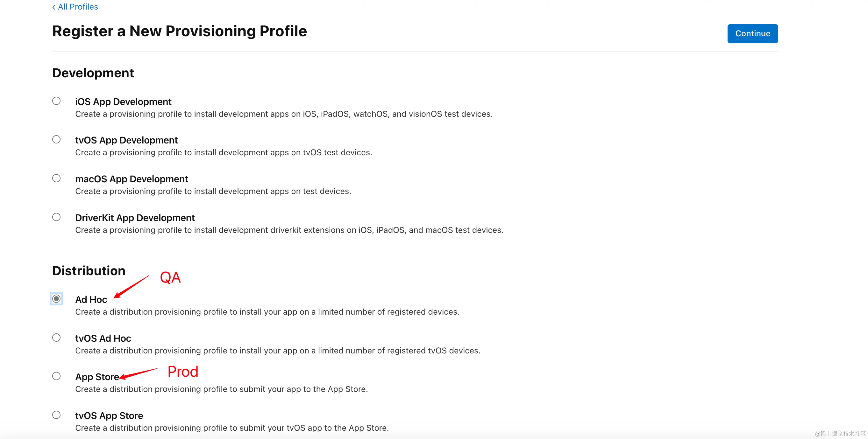Select tvOS App Development radio button

coord(56,139)
